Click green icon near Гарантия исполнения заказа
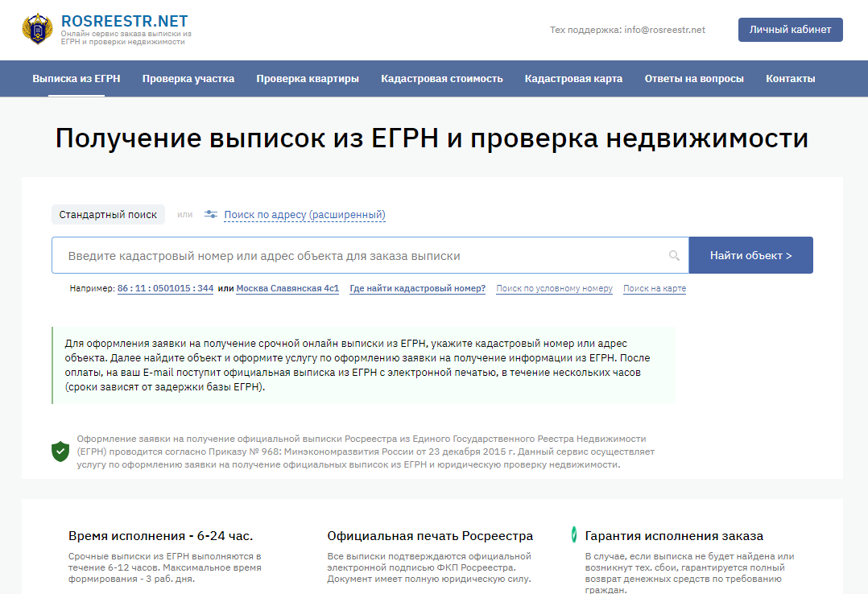The image size is (868, 594). tap(574, 535)
